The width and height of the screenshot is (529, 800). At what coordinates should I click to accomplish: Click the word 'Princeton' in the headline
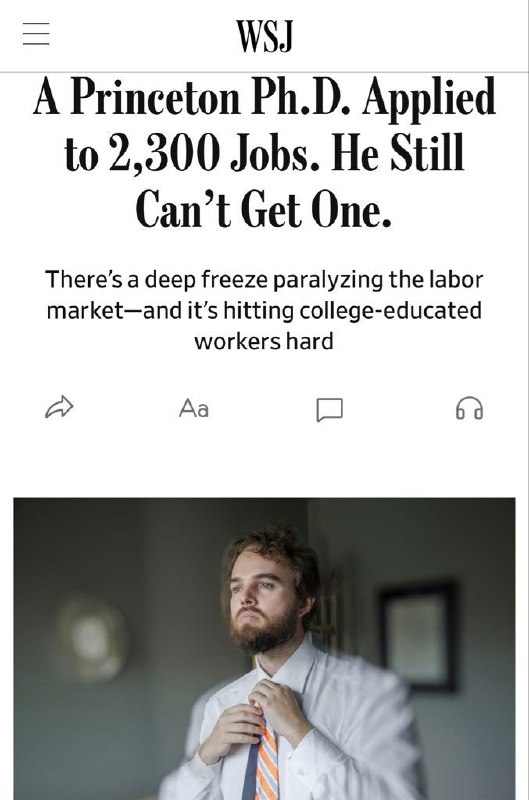coord(155,97)
